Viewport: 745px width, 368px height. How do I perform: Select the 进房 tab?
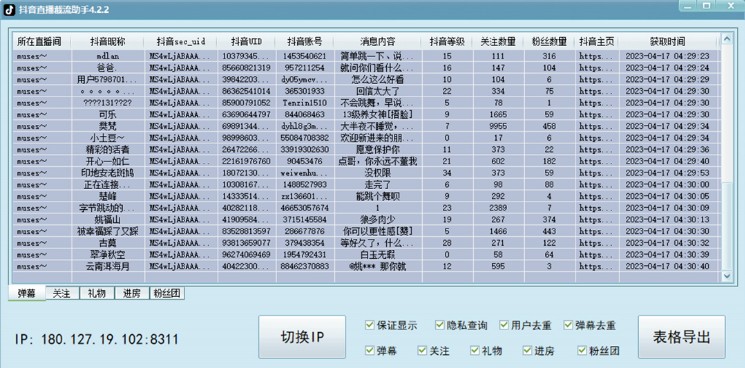[x=132, y=293]
